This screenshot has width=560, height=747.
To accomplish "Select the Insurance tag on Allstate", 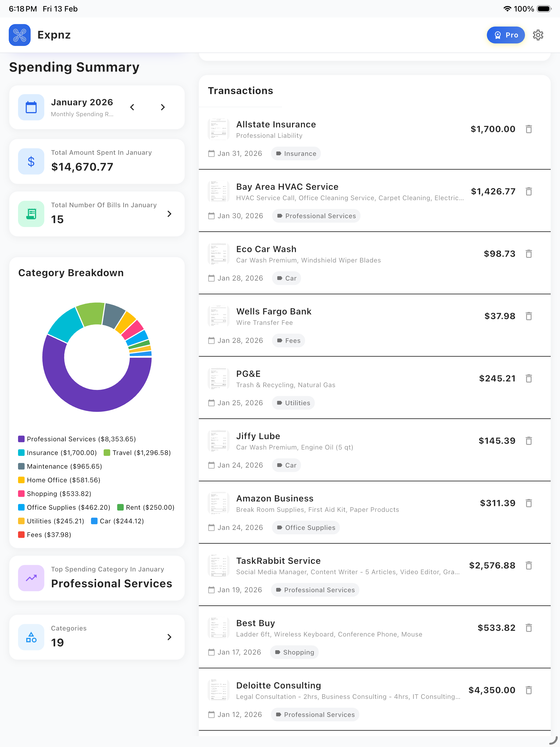I will [296, 154].
